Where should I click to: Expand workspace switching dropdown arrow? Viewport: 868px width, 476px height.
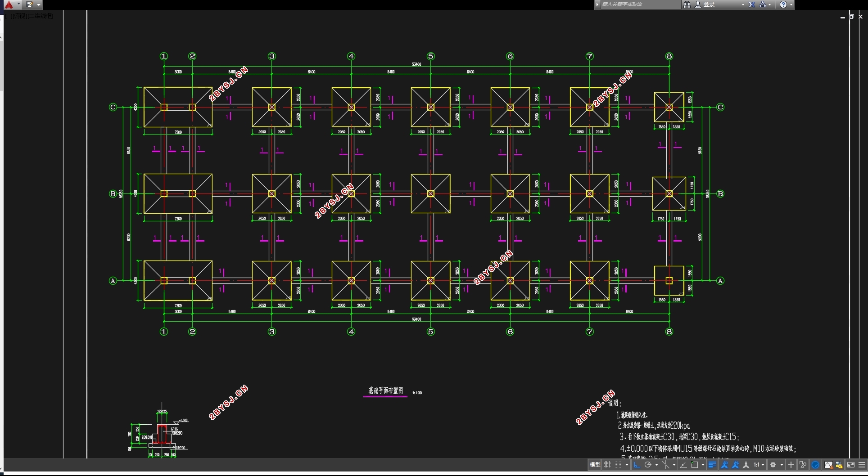click(782, 465)
